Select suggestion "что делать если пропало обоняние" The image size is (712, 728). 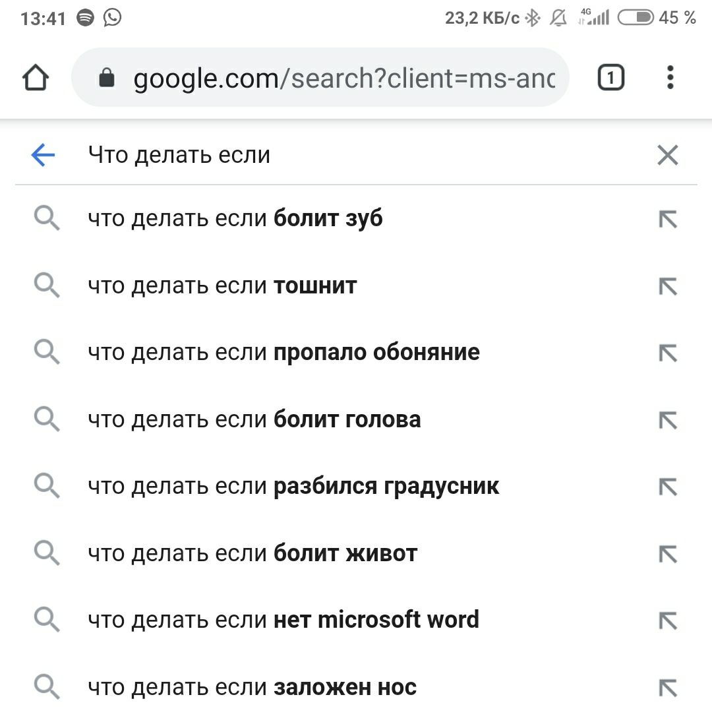coord(356,352)
